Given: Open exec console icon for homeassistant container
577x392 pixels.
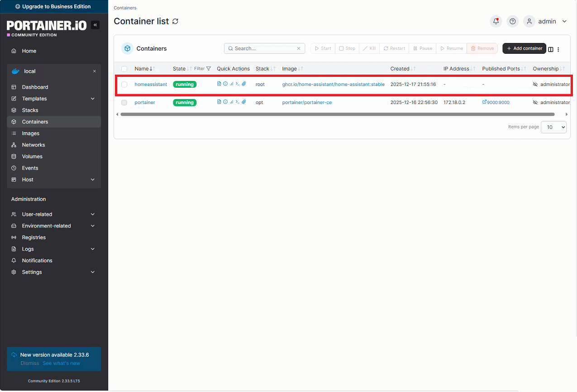Looking at the screenshot, I should click(238, 84).
